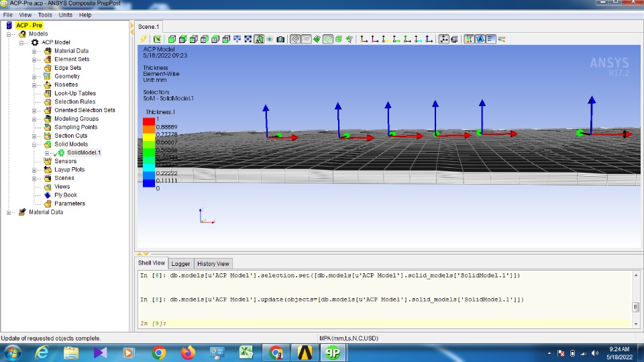Toggle the text annotation 'A' display button
The height and width of the screenshot is (362, 644).
pyautogui.click(x=480, y=40)
